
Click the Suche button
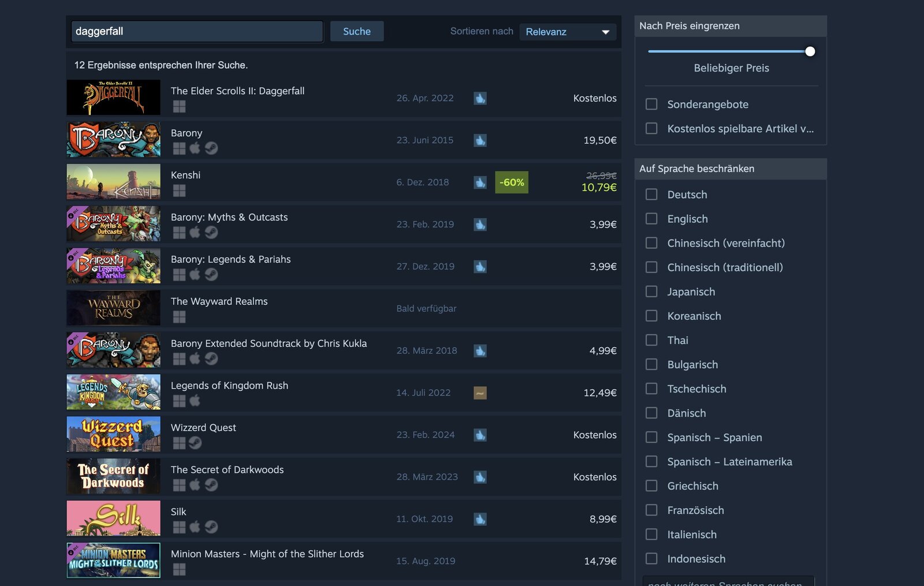pos(357,31)
